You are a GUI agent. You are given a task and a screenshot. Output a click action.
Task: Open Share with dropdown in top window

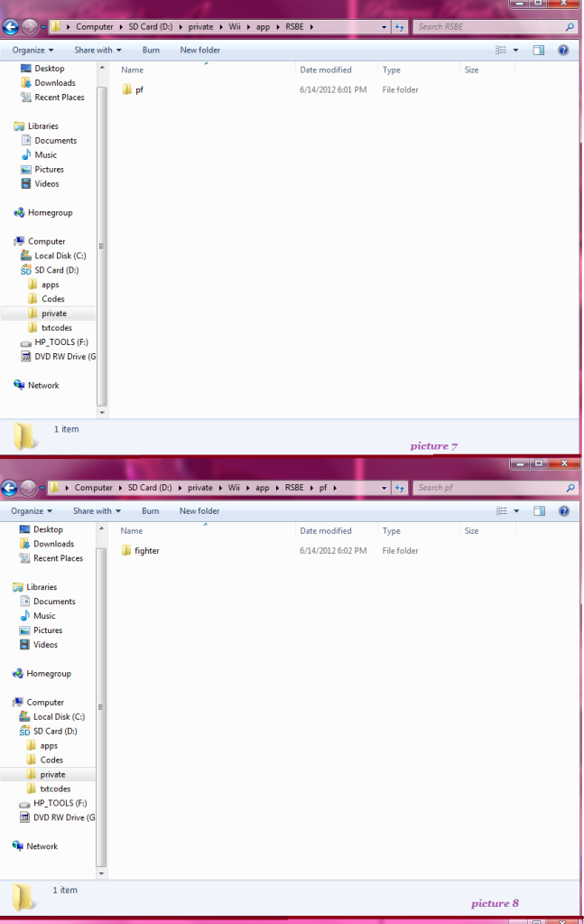coord(97,50)
